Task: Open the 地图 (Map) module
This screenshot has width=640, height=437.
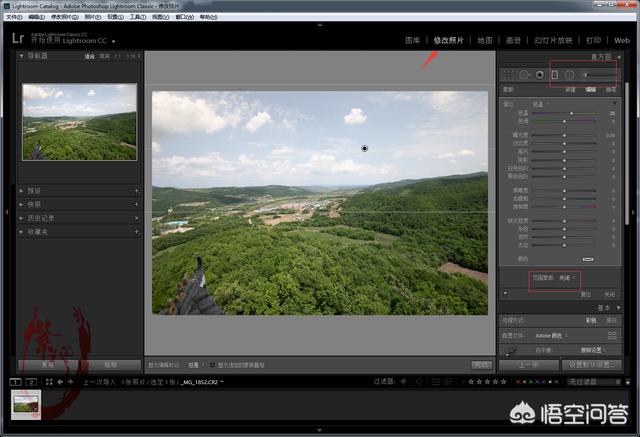Action: pyautogui.click(x=485, y=40)
